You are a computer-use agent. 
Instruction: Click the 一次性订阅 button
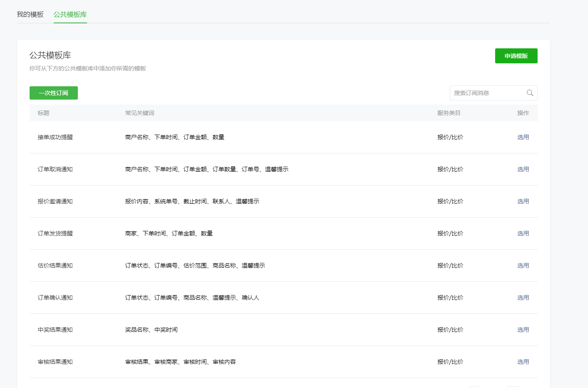[x=53, y=93]
